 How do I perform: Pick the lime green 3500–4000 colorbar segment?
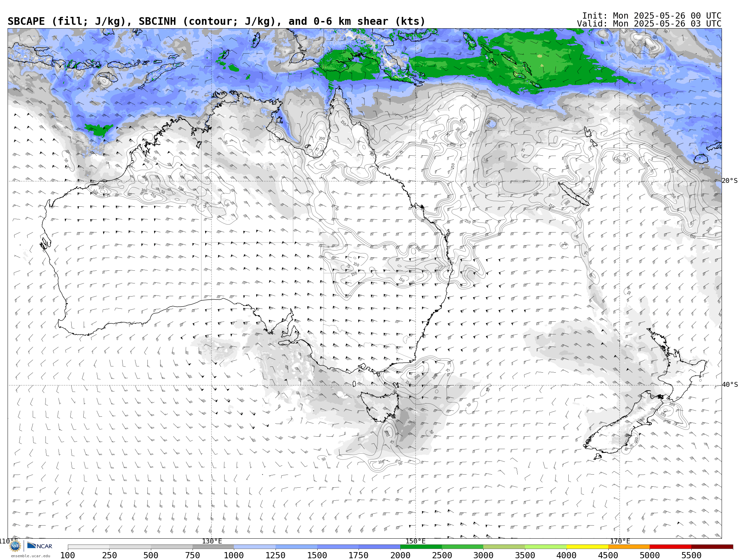546,547
